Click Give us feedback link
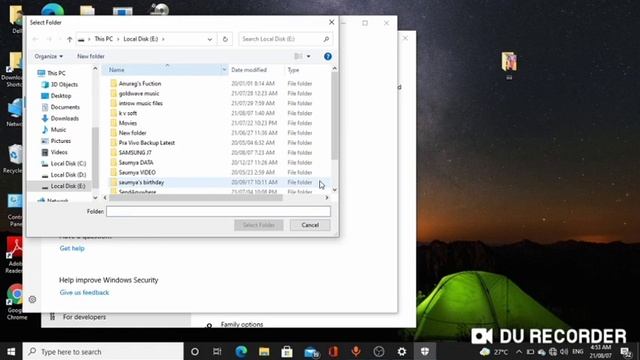Image resolution: width=640 pixels, height=360 pixels. pos(84,292)
